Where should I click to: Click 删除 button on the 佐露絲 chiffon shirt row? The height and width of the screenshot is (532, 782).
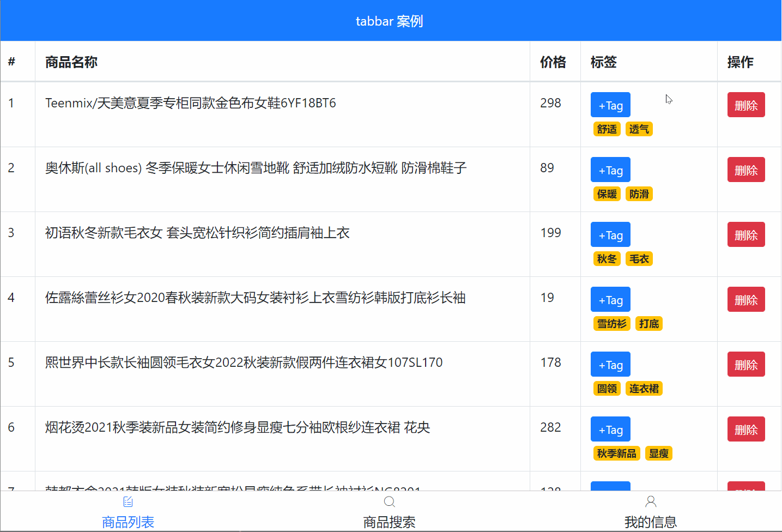coord(745,299)
